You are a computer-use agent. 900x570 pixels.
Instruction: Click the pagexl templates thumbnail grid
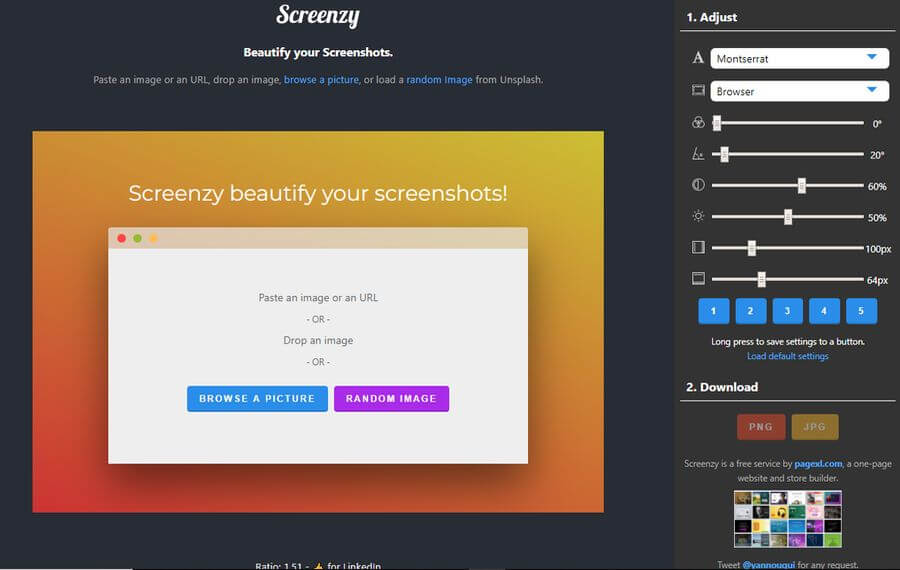[788, 519]
